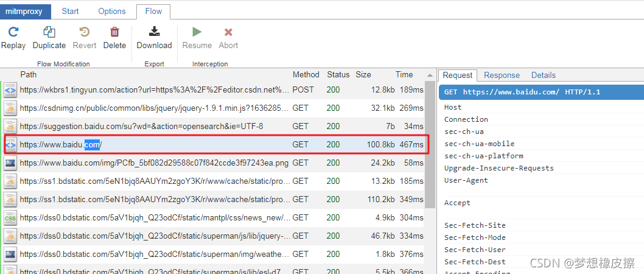Select the dss0.bdstatic.com news_new css flow

(214, 218)
